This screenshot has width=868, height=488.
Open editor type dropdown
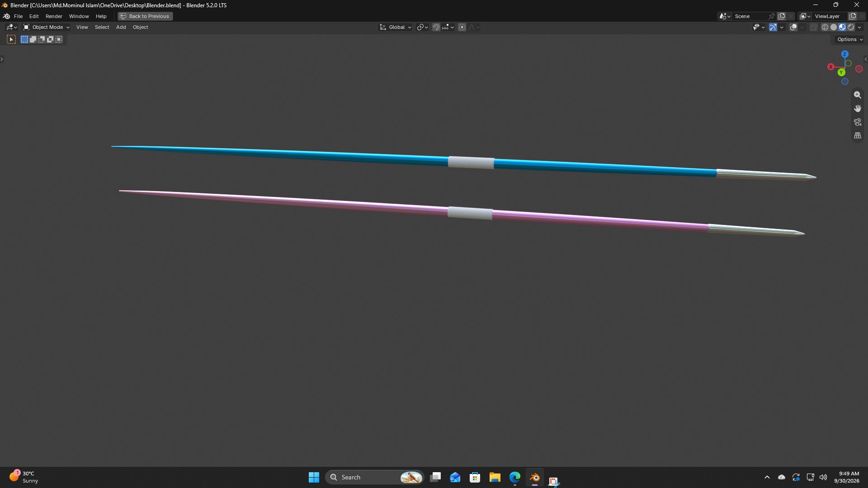tap(11, 27)
